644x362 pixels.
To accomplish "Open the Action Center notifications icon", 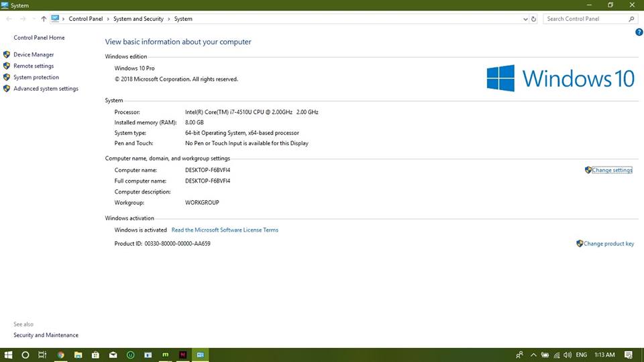I will coord(629,355).
